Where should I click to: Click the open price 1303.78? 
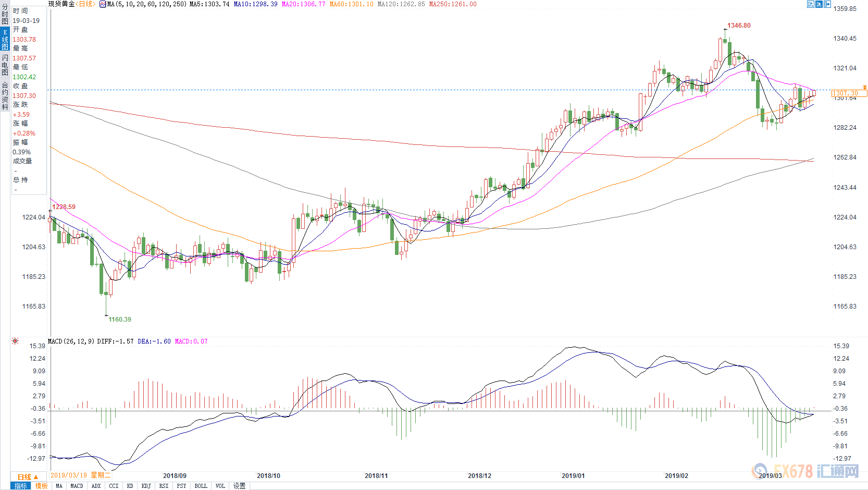point(24,40)
